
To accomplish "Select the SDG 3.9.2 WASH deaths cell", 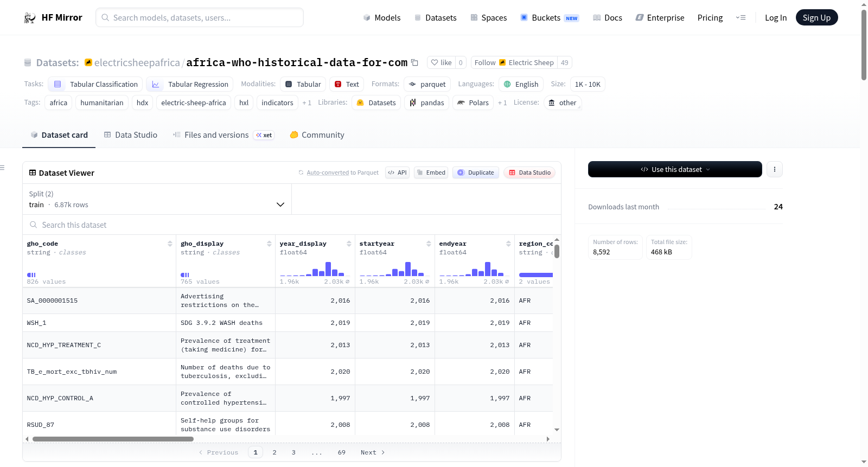I will click(x=226, y=323).
